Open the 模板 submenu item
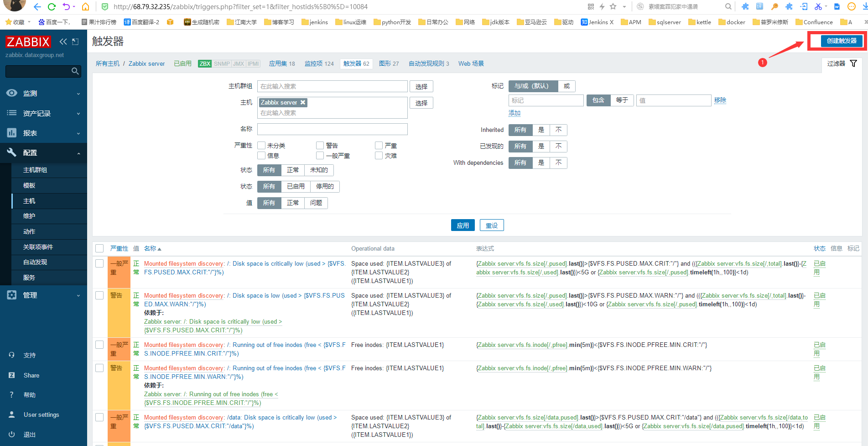Screen dimensions: 868x446 [29, 185]
